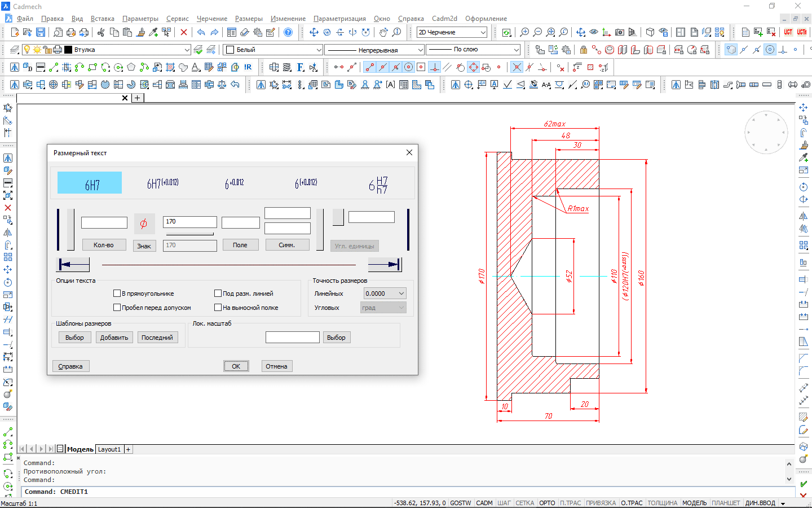The height and width of the screenshot is (508, 812).
Task: Toggle 'На выносной полке' checkbox
Action: [x=218, y=308]
